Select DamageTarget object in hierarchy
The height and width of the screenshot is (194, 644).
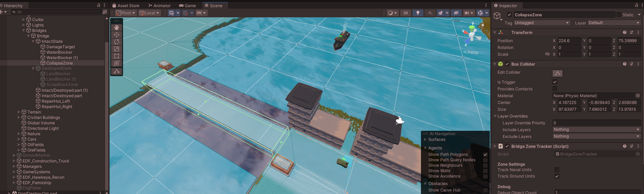61,47
